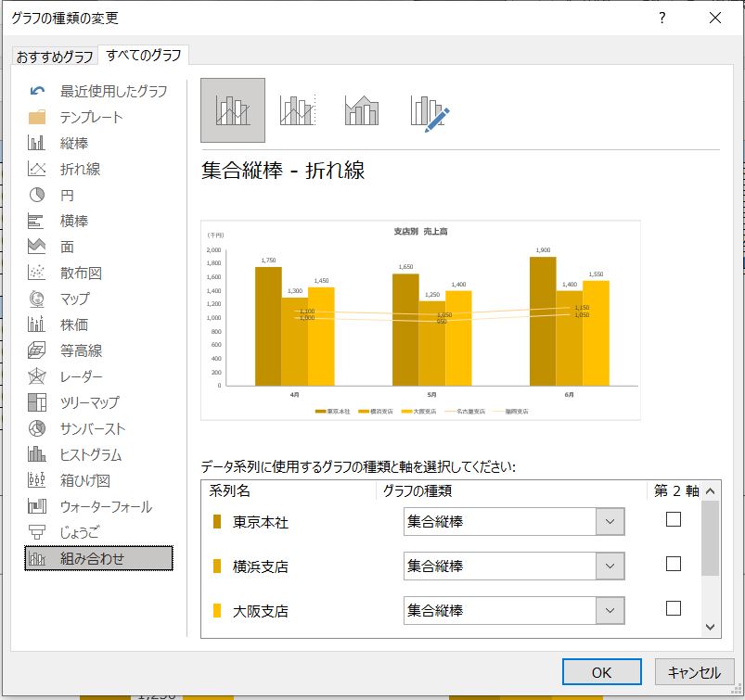Click the series list scroll down arrow

(x=711, y=628)
